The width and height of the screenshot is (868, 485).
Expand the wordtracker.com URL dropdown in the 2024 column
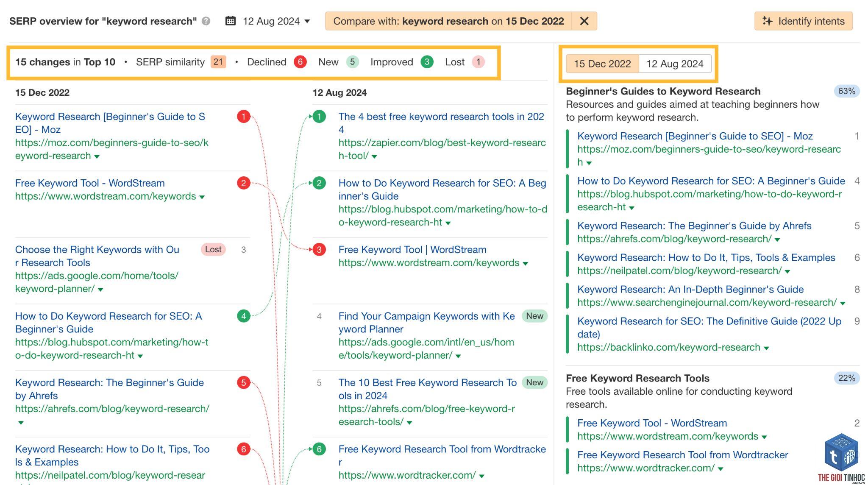pyautogui.click(x=481, y=476)
